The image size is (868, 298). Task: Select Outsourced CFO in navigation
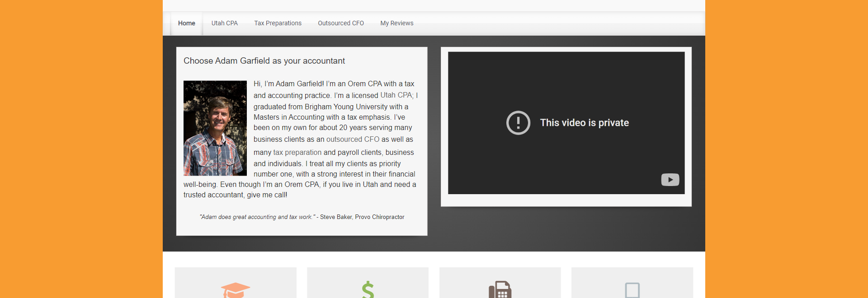click(341, 23)
